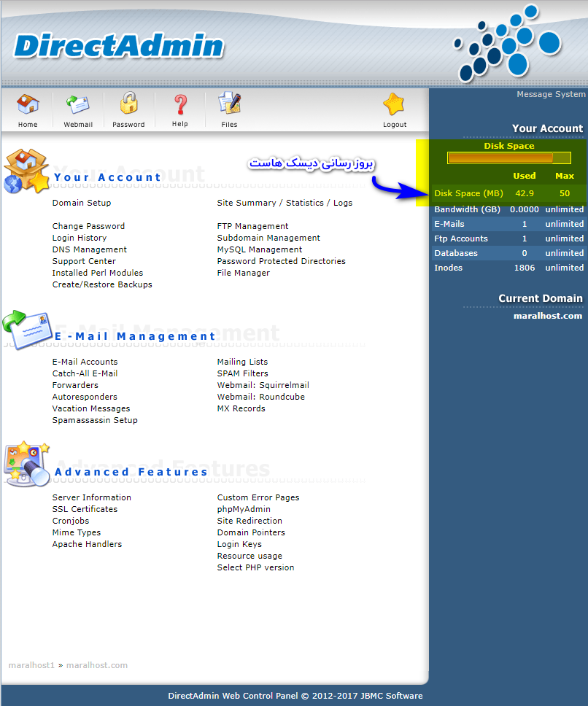588x706 pixels.
Task: Open Custom Error Pages
Action: coord(258,497)
